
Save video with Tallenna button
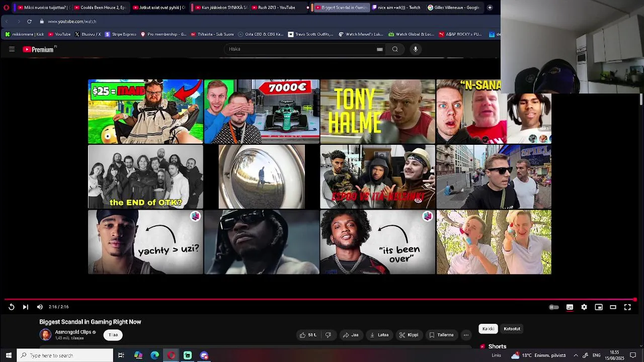click(441, 335)
